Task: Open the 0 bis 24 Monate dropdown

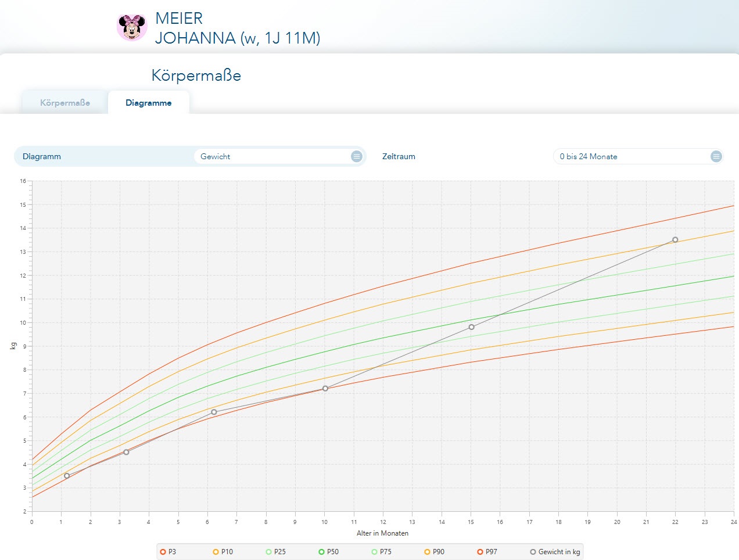Action: [638, 156]
